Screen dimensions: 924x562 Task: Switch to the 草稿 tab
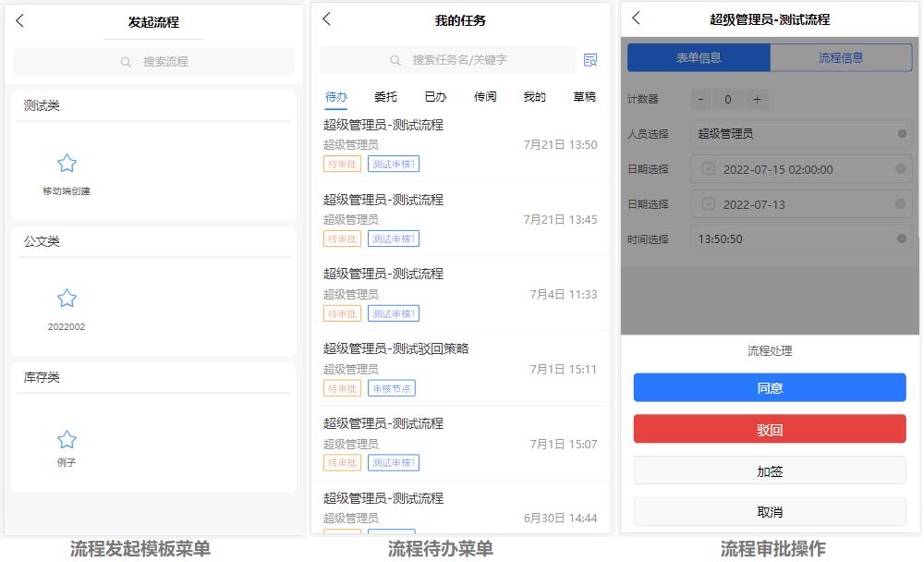click(x=583, y=95)
